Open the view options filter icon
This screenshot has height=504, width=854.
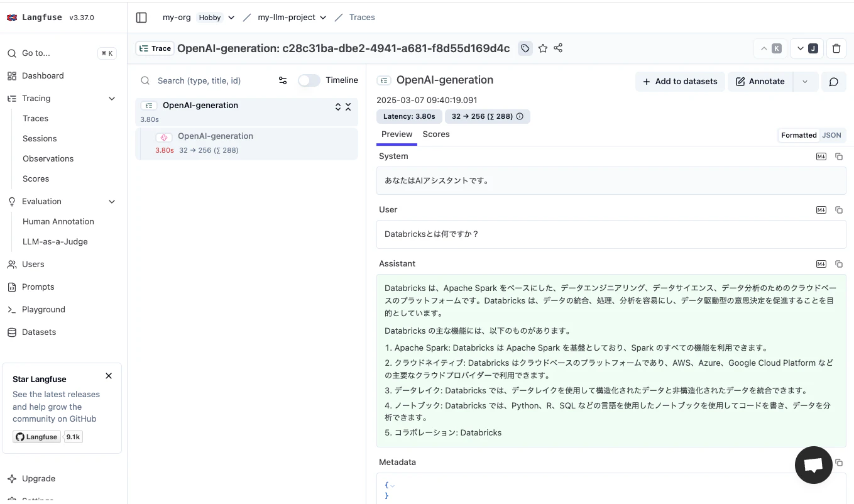pyautogui.click(x=283, y=80)
